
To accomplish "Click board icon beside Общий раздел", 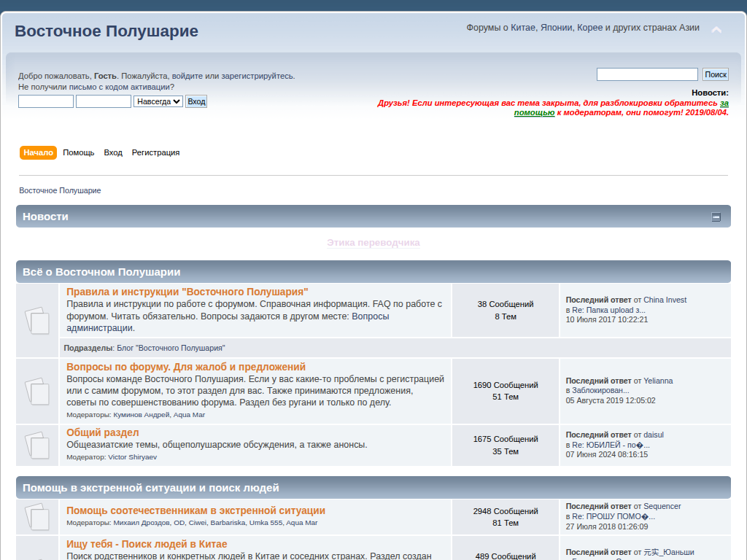I will coord(37,445).
